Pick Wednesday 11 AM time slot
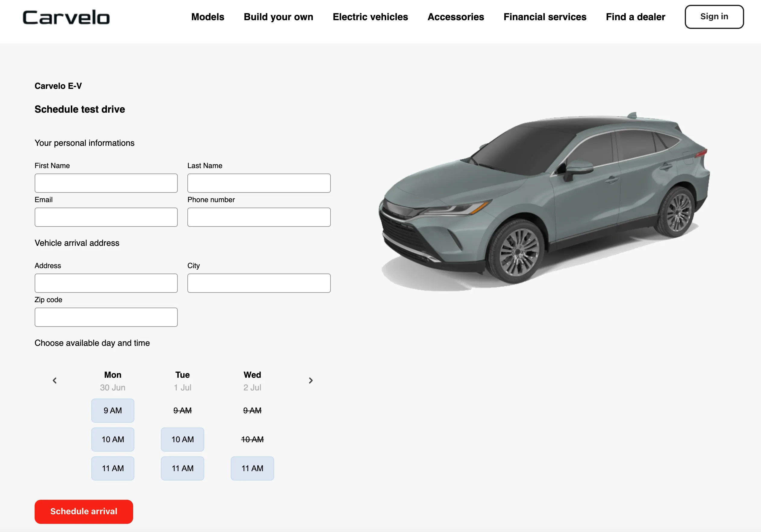Image resolution: width=761 pixels, height=532 pixels. pyautogui.click(x=252, y=468)
